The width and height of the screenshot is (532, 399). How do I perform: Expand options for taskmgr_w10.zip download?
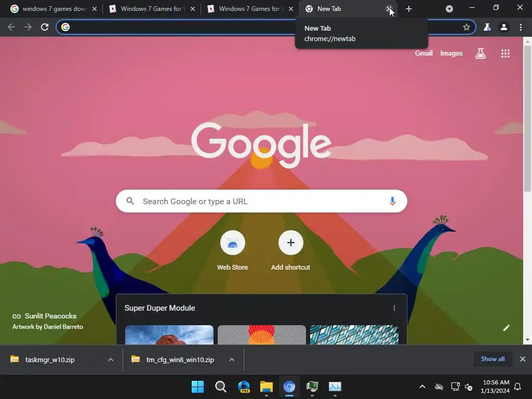[111, 360]
